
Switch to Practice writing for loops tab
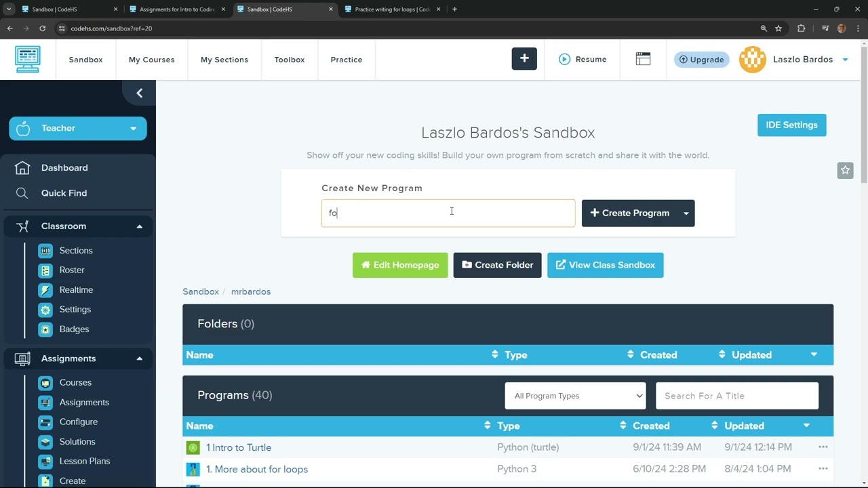tap(392, 9)
